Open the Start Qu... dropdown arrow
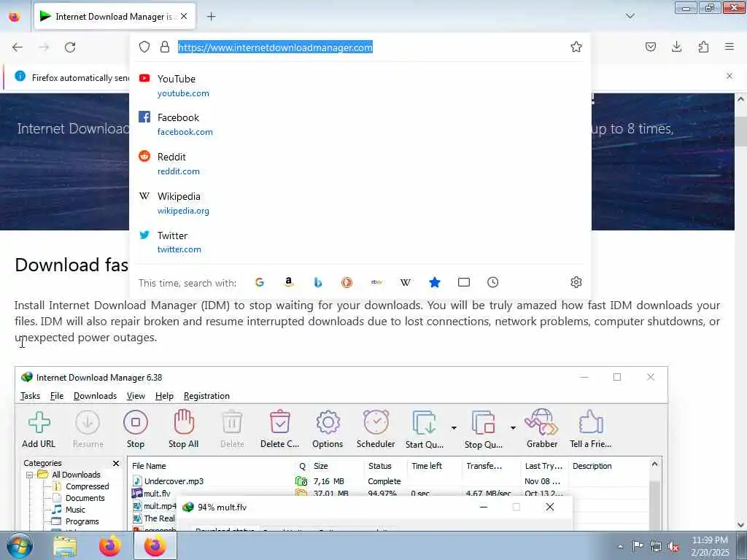Screen dimensions: 747x560 pos(454,427)
